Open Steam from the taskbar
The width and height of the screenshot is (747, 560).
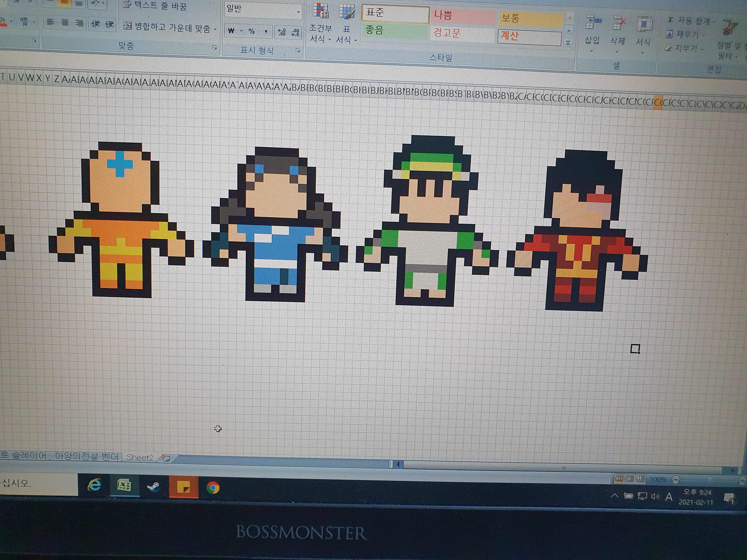(x=154, y=486)
